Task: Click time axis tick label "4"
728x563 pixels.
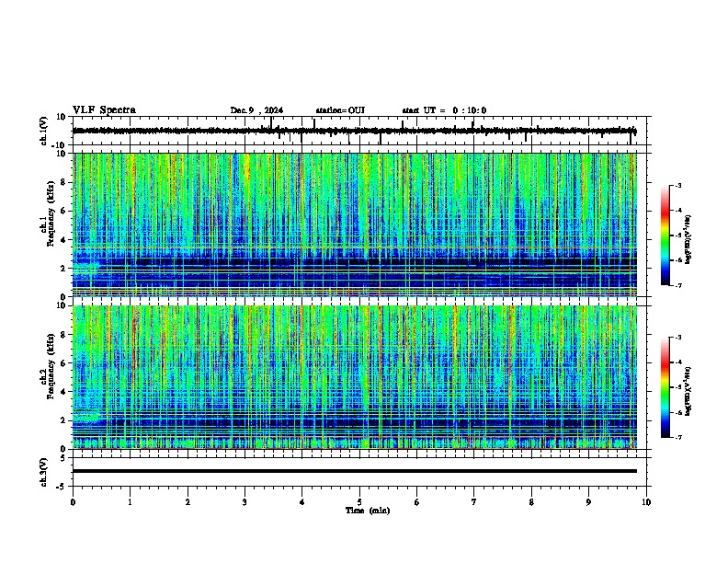Action: [x=302, y=502]
